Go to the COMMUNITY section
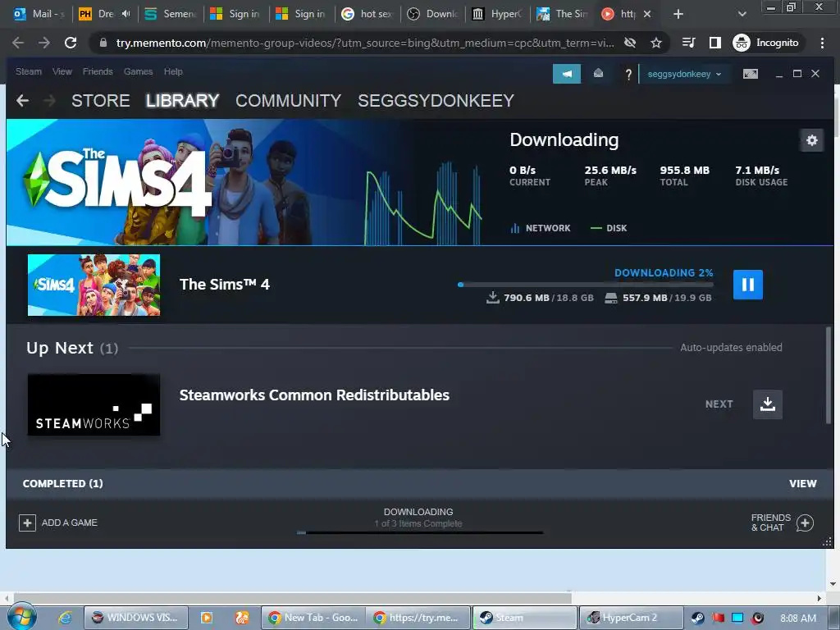The height and width of the screenshot is (630, 840). click(288, 101)
